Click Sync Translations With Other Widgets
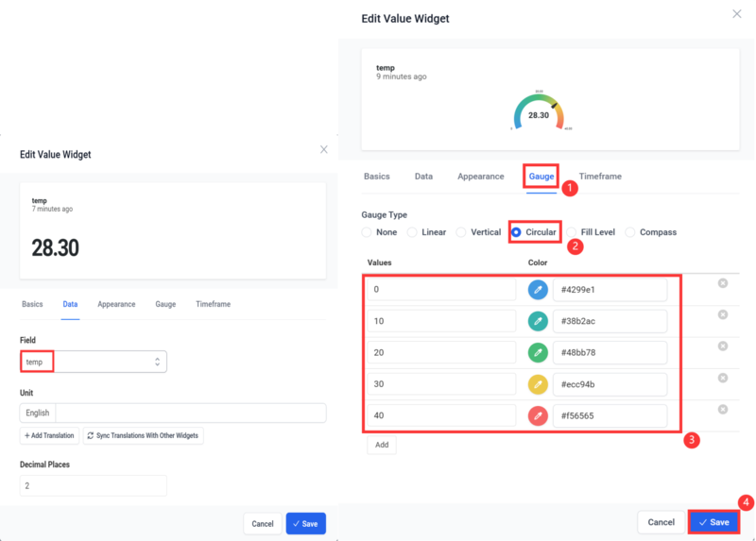 coord(143,435)
